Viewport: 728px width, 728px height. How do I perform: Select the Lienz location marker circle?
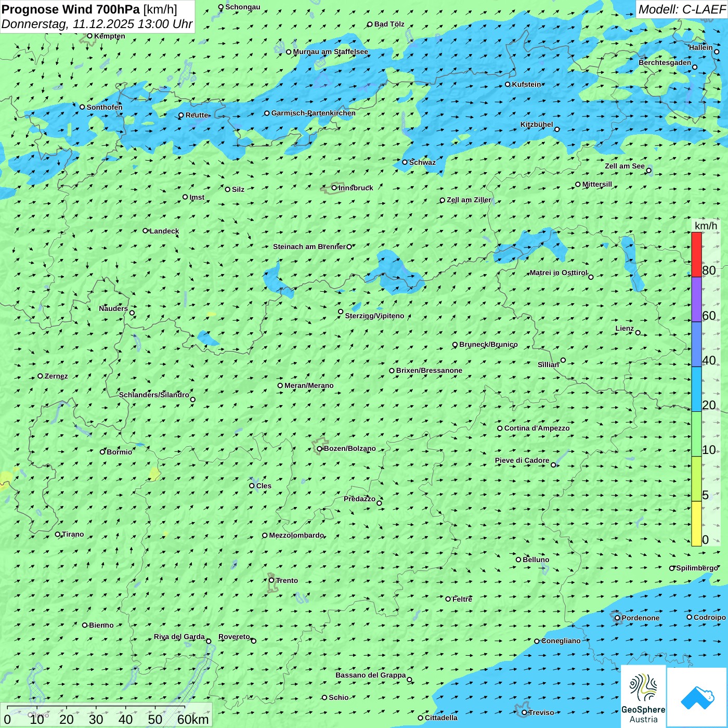tap(638, 333)
